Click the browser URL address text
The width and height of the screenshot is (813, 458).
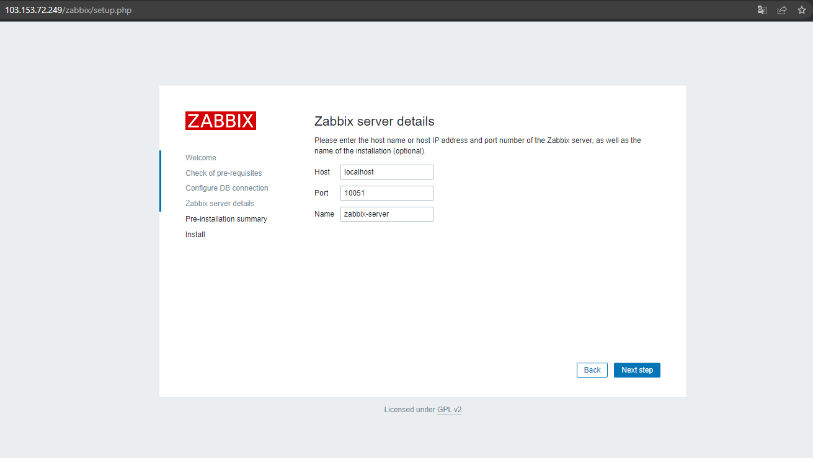(x=68, y=10)
